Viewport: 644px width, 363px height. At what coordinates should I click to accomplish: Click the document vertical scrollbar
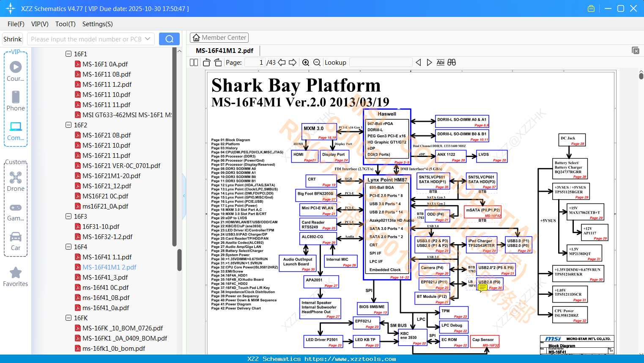tap(641, 75)
